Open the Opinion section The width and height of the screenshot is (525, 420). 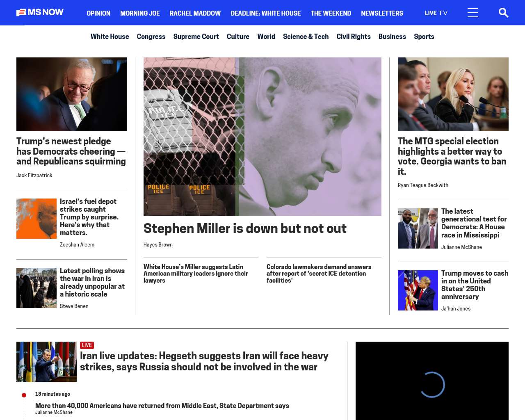click(x=98, y=13)
